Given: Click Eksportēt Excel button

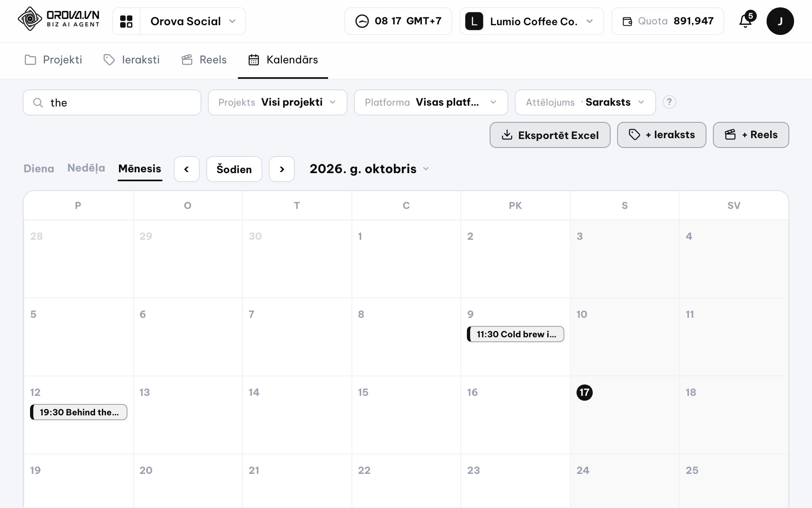Looking at the screenshot, I should pyautogui.click(x=550, y=135).
